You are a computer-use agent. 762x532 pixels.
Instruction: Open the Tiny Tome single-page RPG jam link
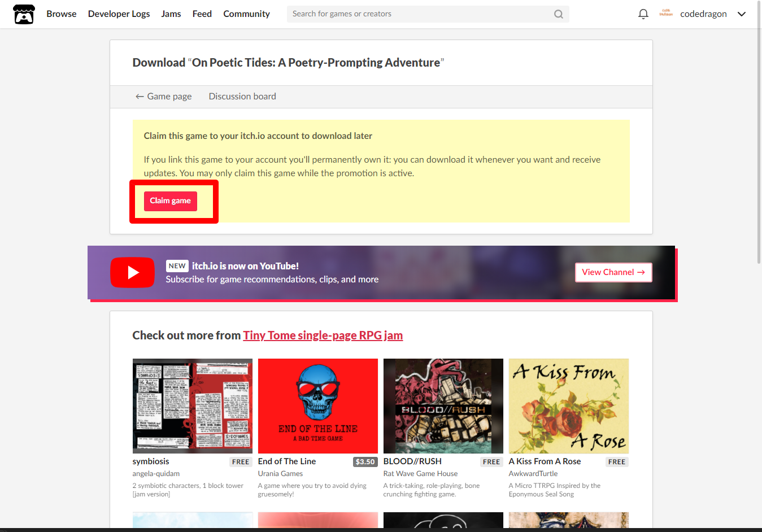pos(323,335)
